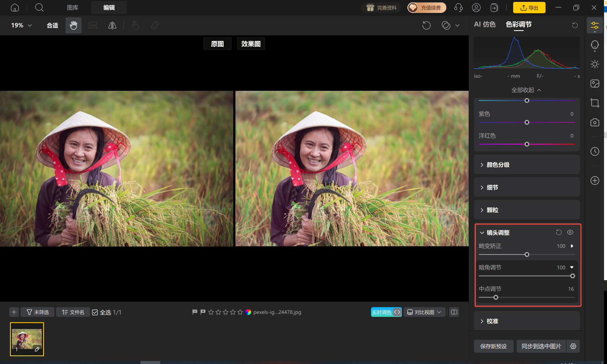Click the plus circle sidebar icon
This screenshot has height=364, width=607.
click(595, 181)
